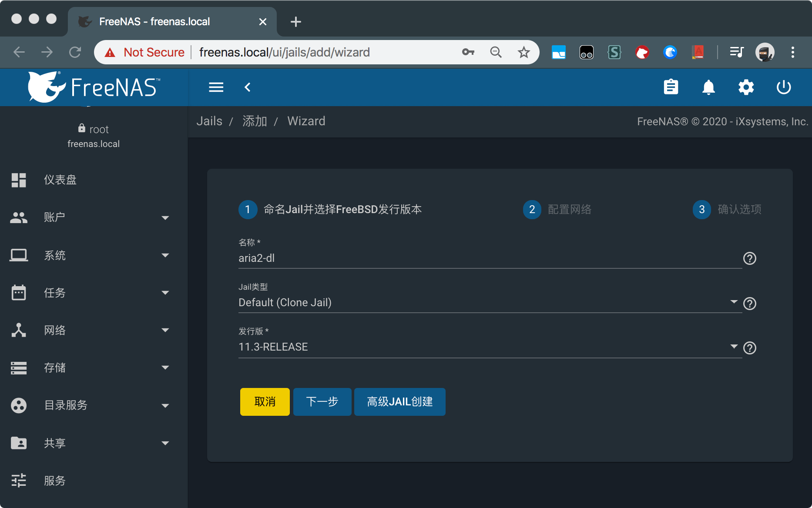Click the root lock icon above freenas.local

point(81,128)
